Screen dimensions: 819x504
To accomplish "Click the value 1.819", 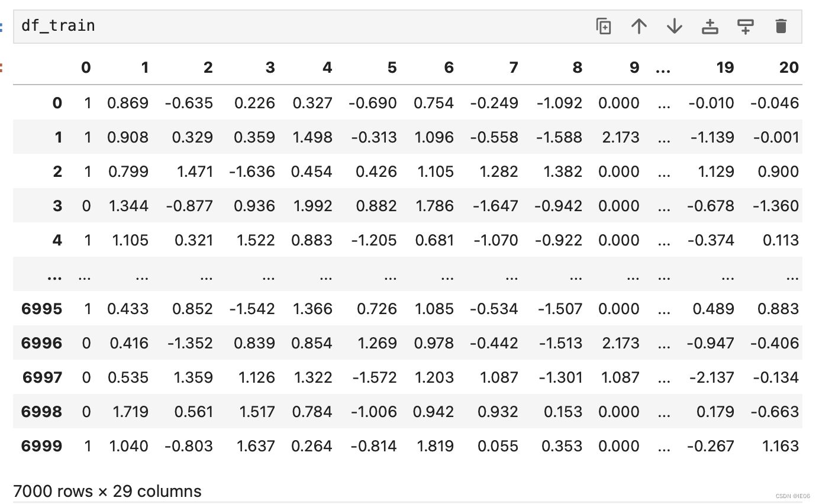I will [435, 446].
